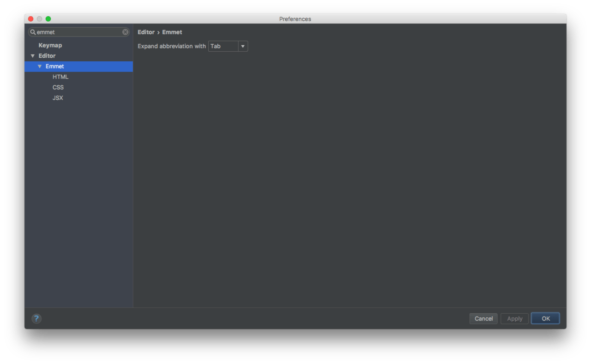Minimize with the yellow traffic light
This screenshot has height=364, width=591.
pos(39,19)
